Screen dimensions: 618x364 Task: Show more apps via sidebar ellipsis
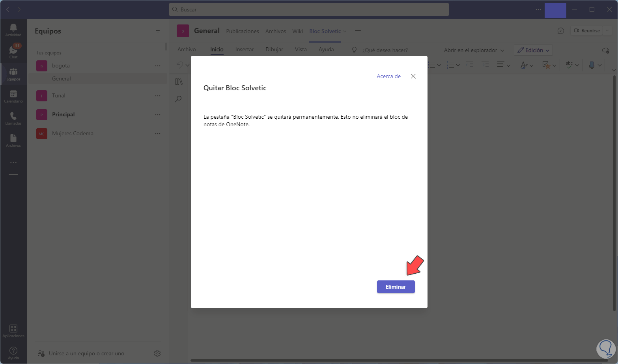pyautogui.click(x=13, y=162)
